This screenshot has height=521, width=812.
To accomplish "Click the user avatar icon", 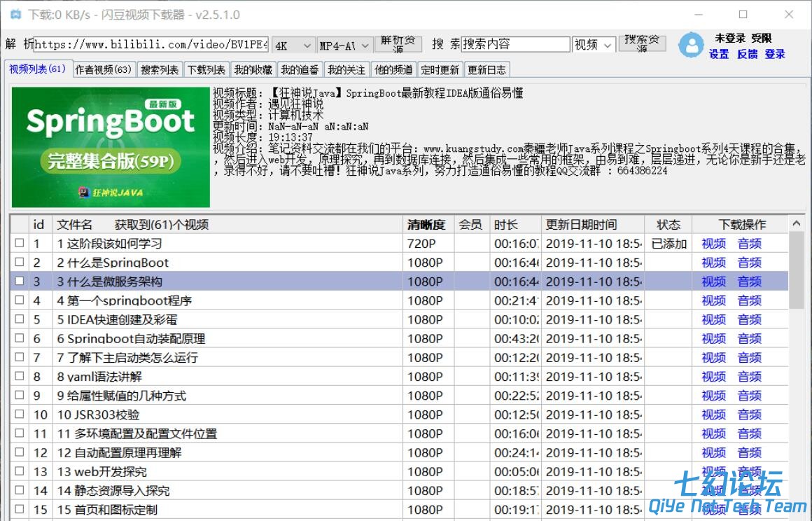I will pyautogui.click(x=691, y=45).
